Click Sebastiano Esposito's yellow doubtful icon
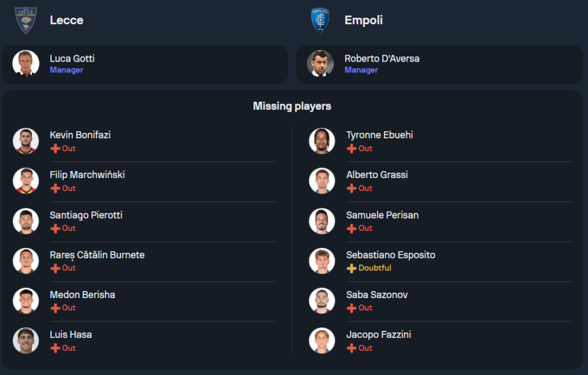588x375 pixels. [x=352, y=268]
